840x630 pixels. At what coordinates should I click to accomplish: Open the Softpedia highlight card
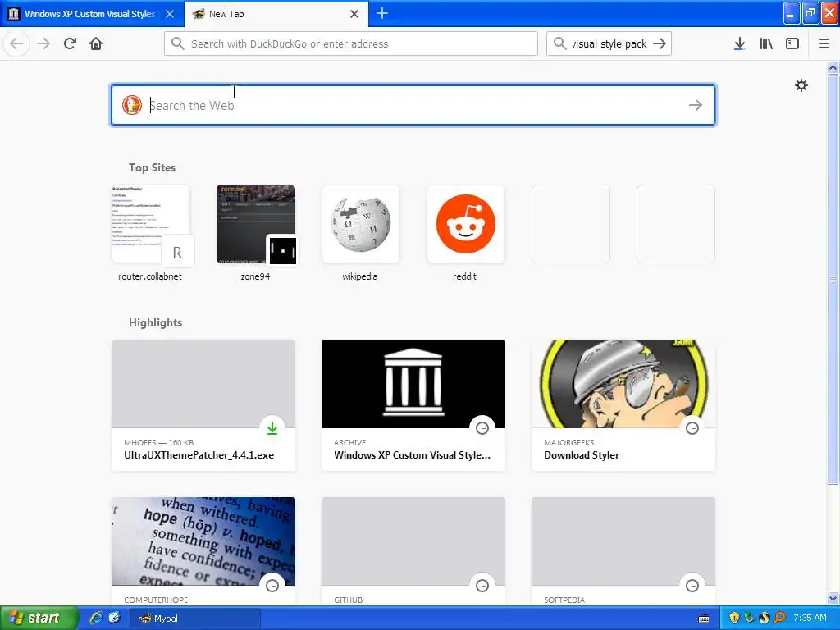[x=623, y=550]
